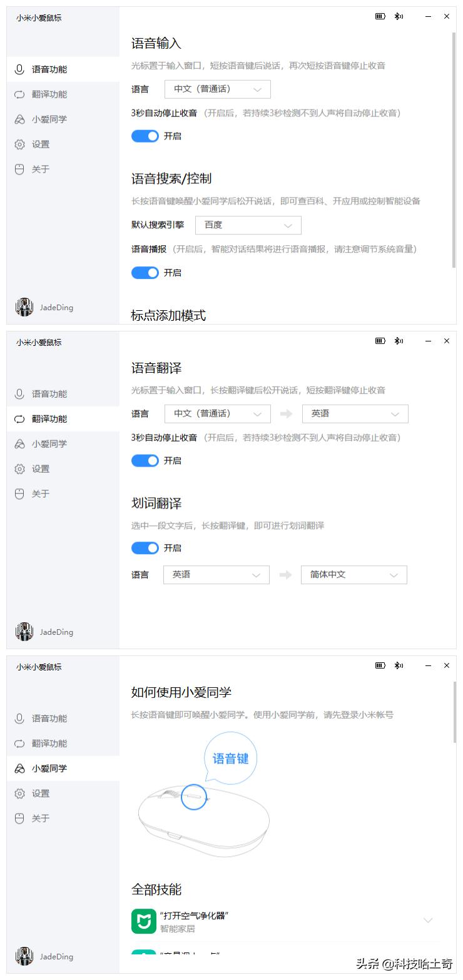Click the translate arrows icon in the 如何使用小爱同学 window sidebar
Image resolution: width=463 pixels, height=980 pixels.
point(19,744)
